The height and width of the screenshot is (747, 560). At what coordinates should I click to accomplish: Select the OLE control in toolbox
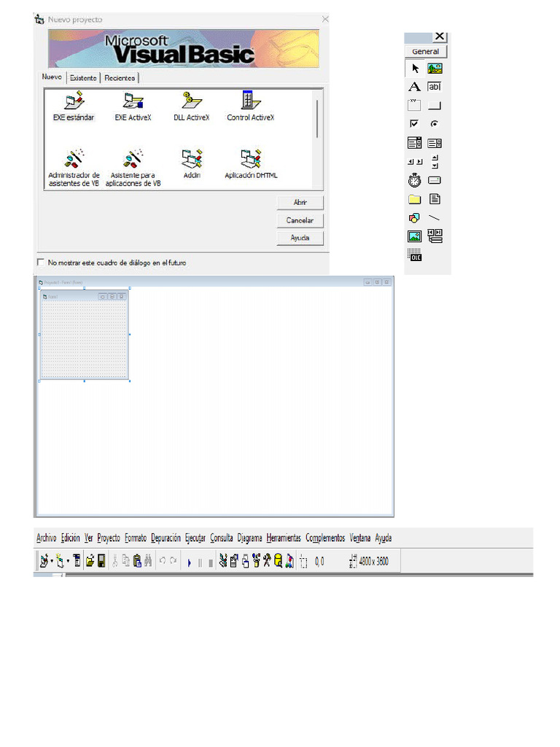[415, 255]
